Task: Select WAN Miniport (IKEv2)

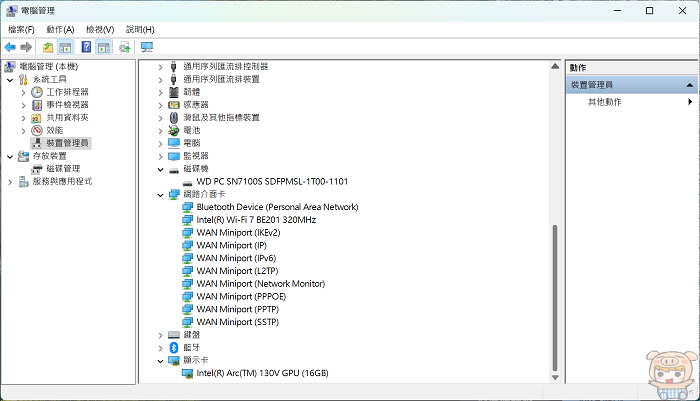Action: (238, 233)
